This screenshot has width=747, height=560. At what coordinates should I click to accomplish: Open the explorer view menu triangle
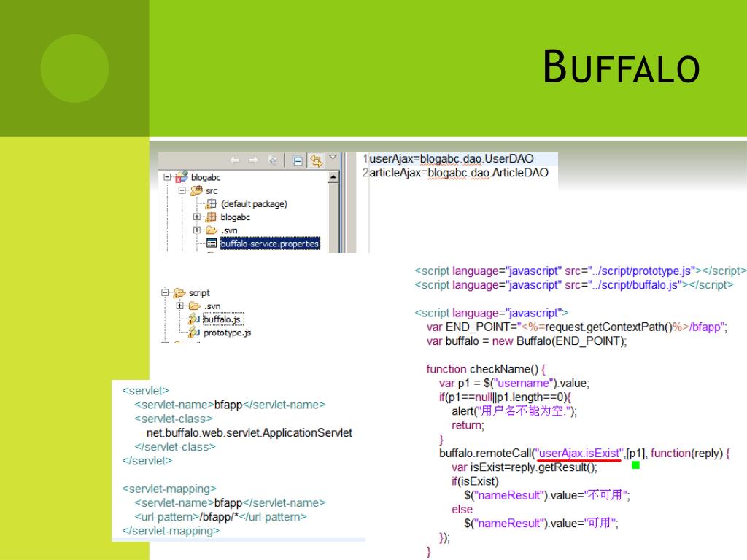333,157
